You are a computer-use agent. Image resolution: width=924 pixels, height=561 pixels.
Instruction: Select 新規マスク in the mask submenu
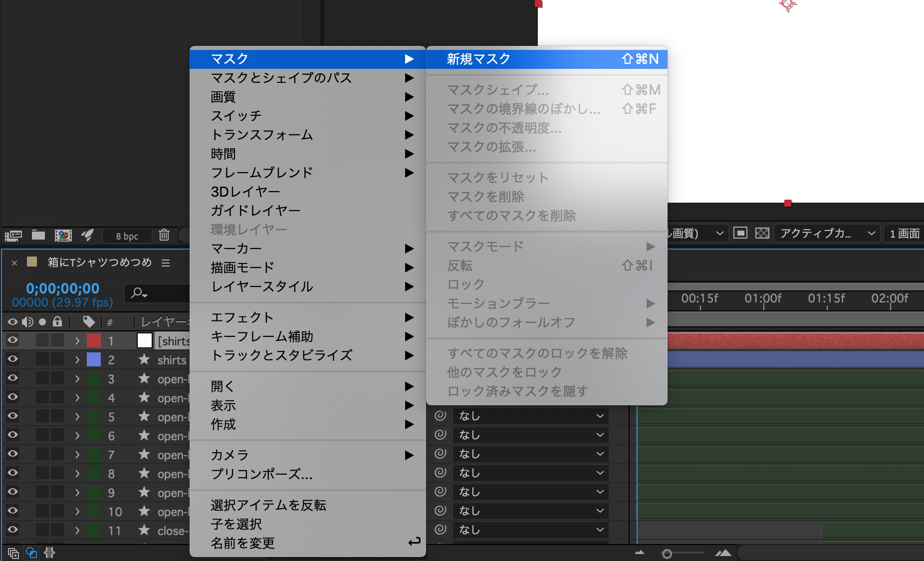coord(547,59)
